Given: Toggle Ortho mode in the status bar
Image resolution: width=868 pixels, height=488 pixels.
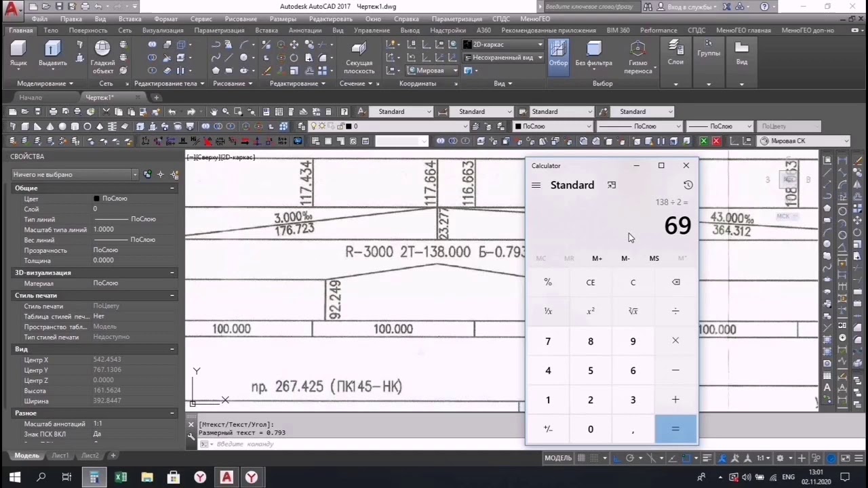Looking at the screenshot, I should coord(616,458).
